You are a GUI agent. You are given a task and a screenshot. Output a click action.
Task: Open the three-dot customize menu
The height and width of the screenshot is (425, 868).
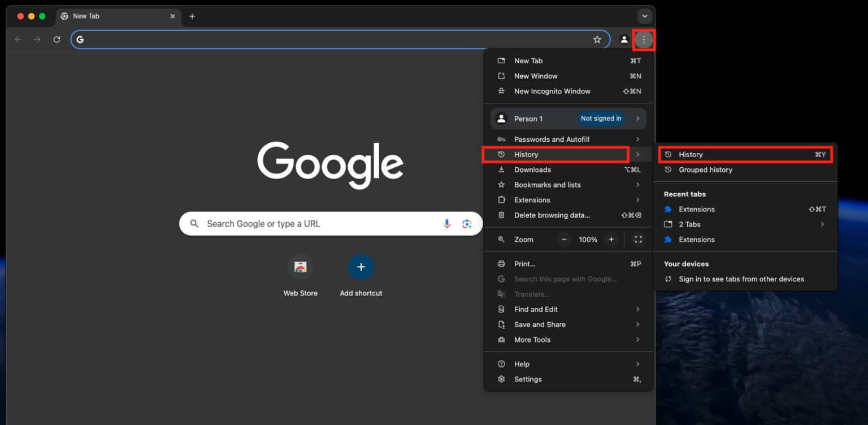pyautogui.click(x=644, y=40)
